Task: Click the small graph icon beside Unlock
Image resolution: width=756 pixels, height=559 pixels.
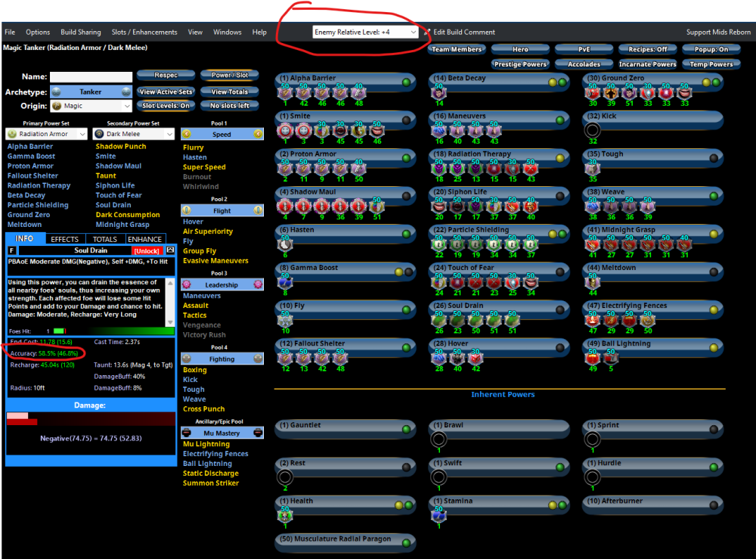Action: [170, 250]
